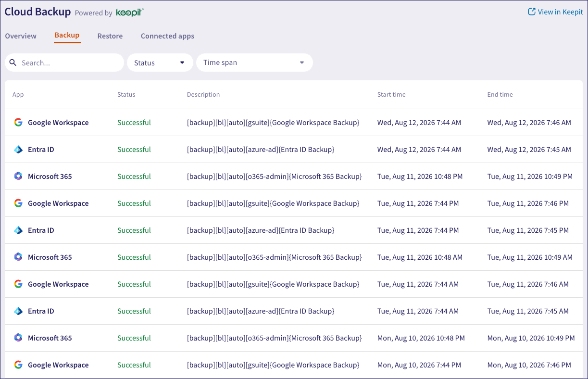The height and width of the screenshot is (379, 588).
Task: Click Successful status in the row ending Tue 10:49 PM
Action: (134, 177)
